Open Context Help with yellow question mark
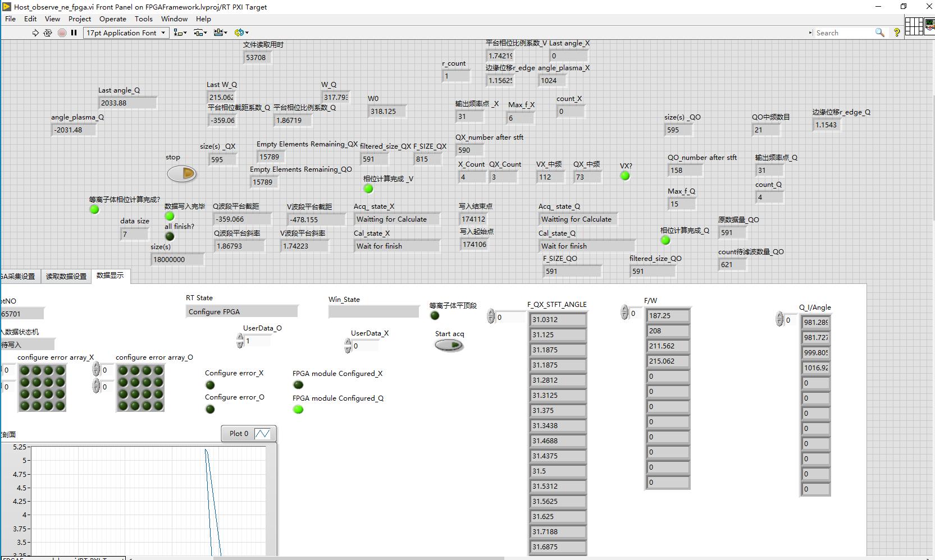Image resolution: width=935 pixels, height=560 pixels. click(x=897, y=33)
